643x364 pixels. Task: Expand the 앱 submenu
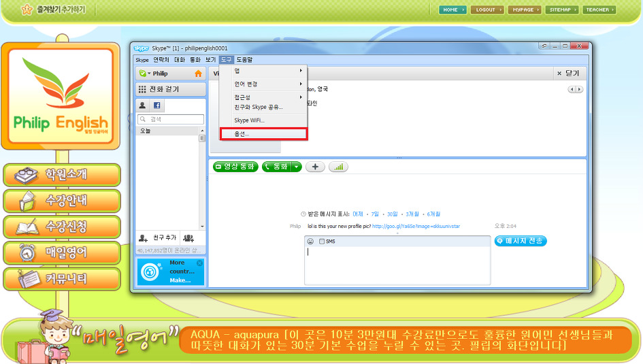click(263, 71)
